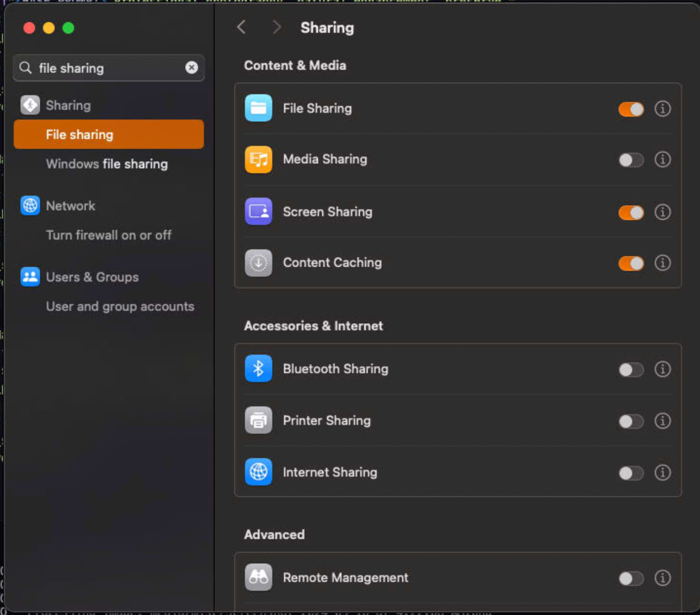Image resolution: width=700 pixels, height=615 pixels.
Task: Open info for Content Caching
Action: 662,263
